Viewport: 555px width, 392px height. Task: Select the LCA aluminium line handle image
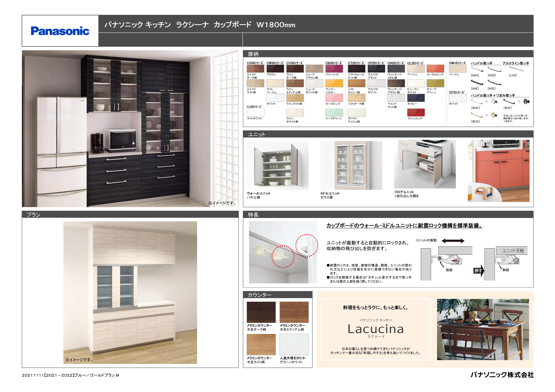click(516, 69)
